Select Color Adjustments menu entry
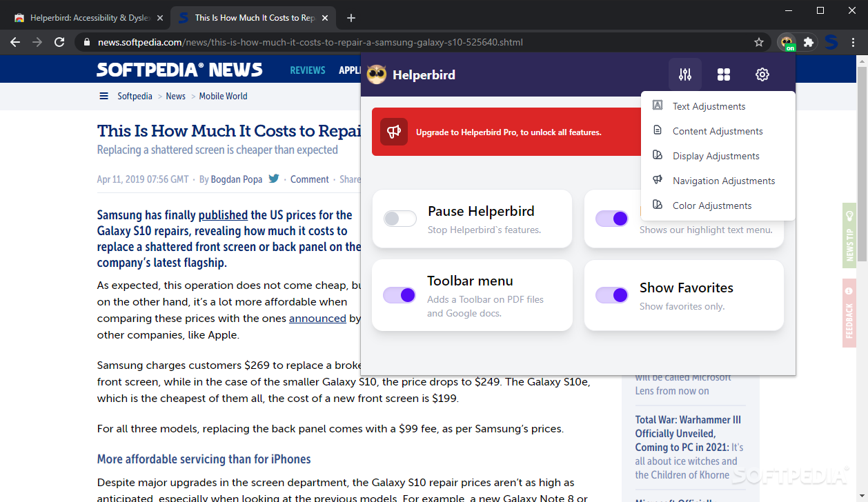 point(718,205)
